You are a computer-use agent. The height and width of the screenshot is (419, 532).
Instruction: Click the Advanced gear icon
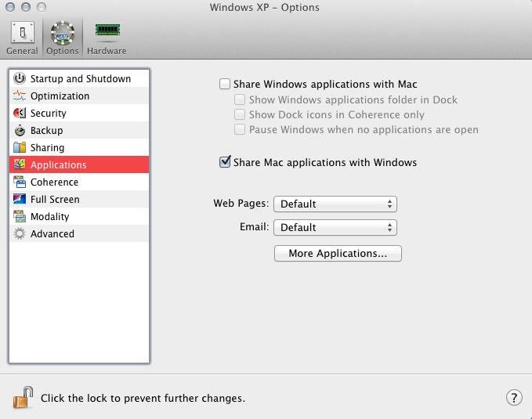click(20, 233)
